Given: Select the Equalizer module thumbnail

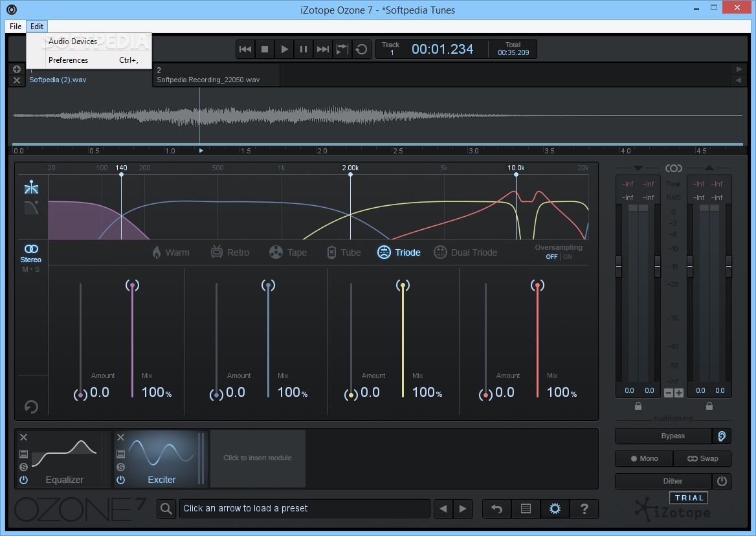Looking at the screenshot, I should pos(65,458).
